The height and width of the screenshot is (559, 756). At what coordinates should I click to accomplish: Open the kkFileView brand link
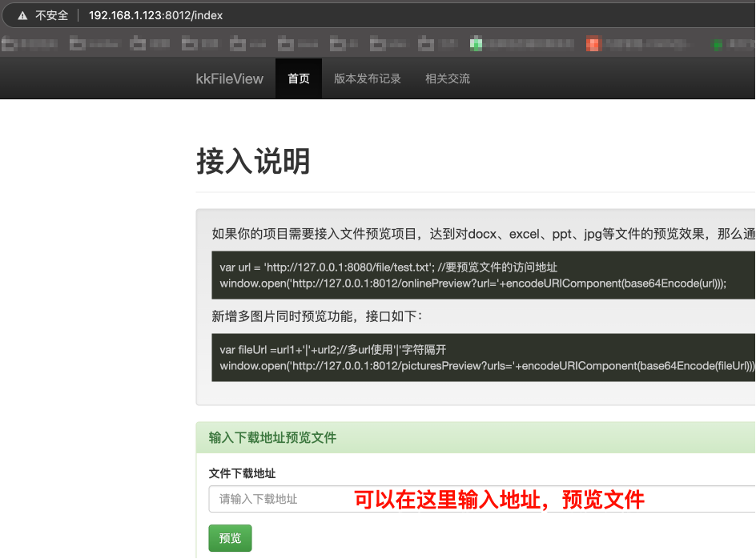coord(230,78)
